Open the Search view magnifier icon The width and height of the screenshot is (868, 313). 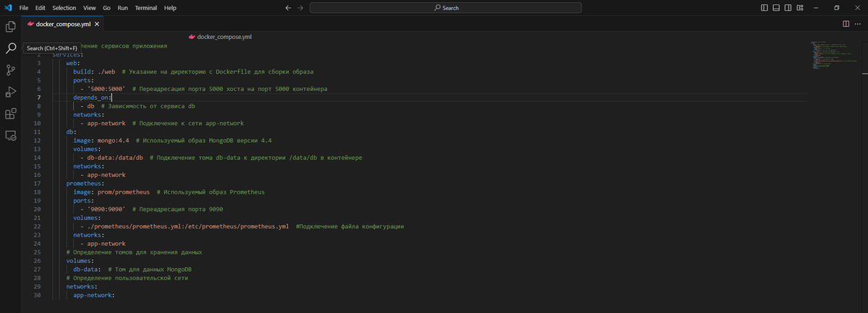pos(11,48)
